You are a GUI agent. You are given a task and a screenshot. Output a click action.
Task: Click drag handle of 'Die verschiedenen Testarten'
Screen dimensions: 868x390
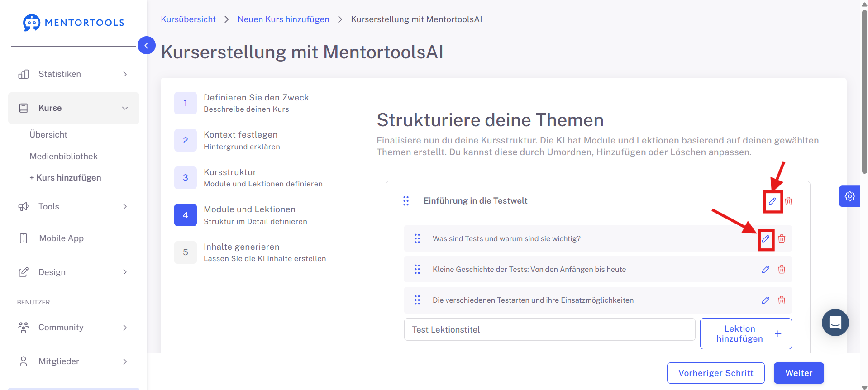coord(417,300)
